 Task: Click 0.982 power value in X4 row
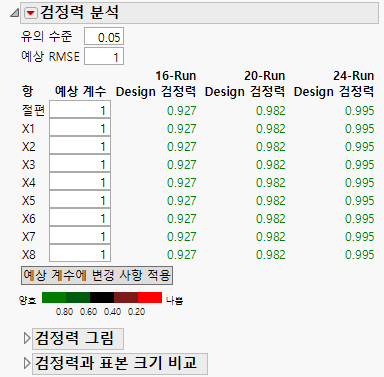tap(271, 183)
